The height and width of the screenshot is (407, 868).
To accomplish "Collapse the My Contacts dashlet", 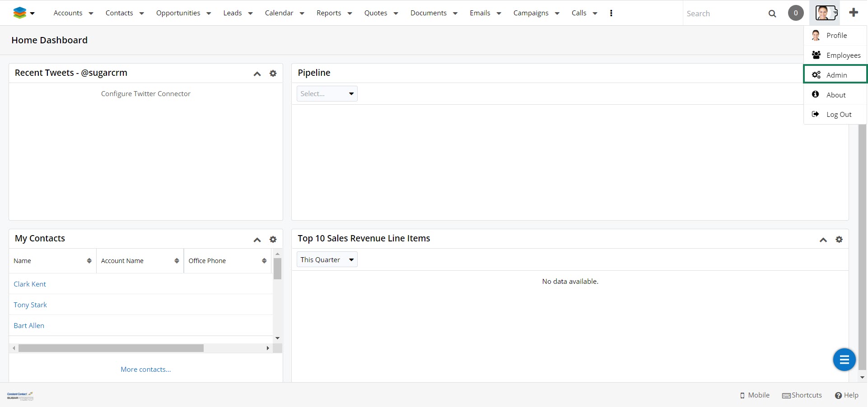I will point(257,240).
